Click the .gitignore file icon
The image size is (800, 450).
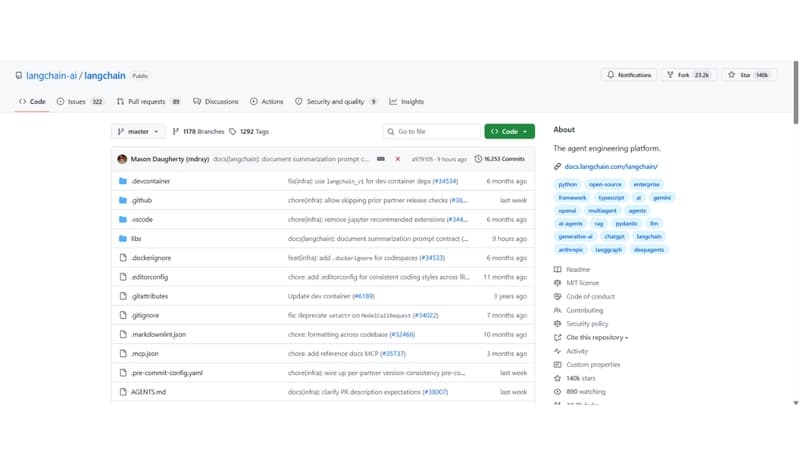(122, 315)
